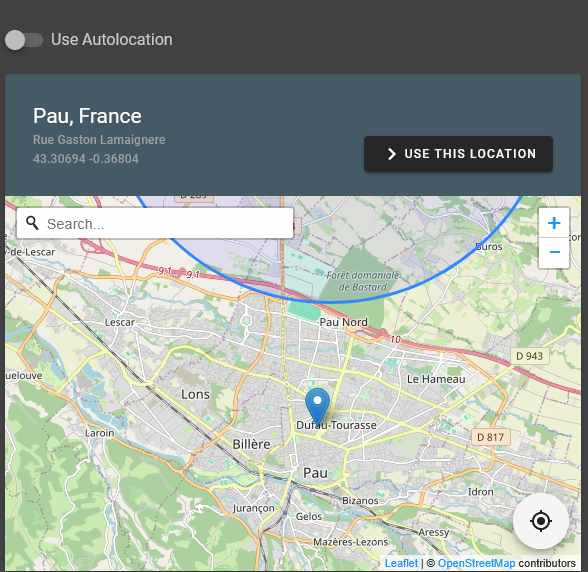Click the Pau city label on map
The width and height of the screenshot is (588, 572).
coord(315,473)
